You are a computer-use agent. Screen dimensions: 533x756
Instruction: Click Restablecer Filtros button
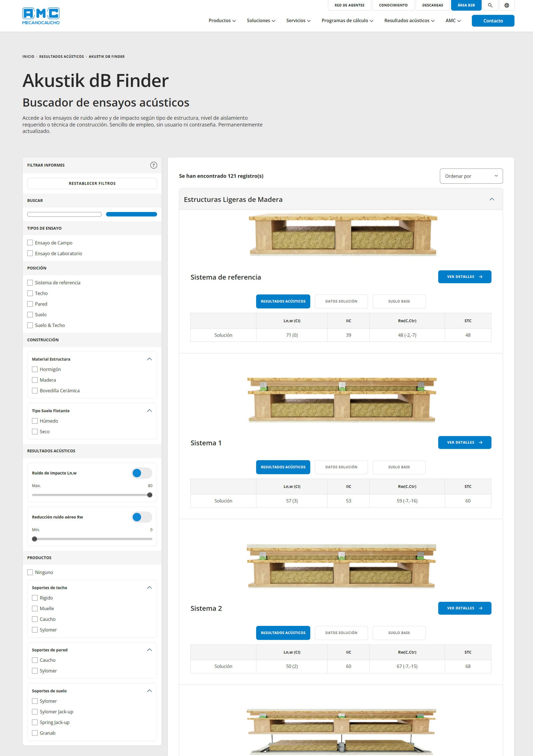click(92, 183)
